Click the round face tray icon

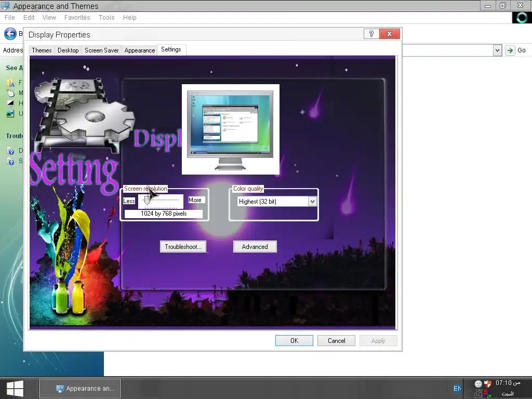coord(478,384)
